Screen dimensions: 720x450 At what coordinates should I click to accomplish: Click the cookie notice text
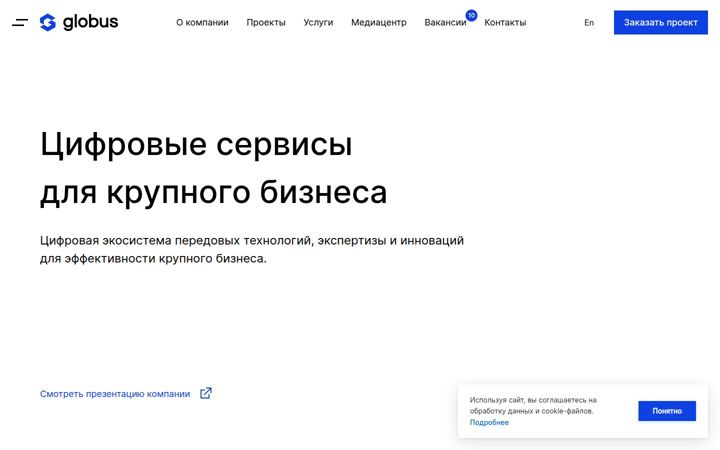point(533,405)
